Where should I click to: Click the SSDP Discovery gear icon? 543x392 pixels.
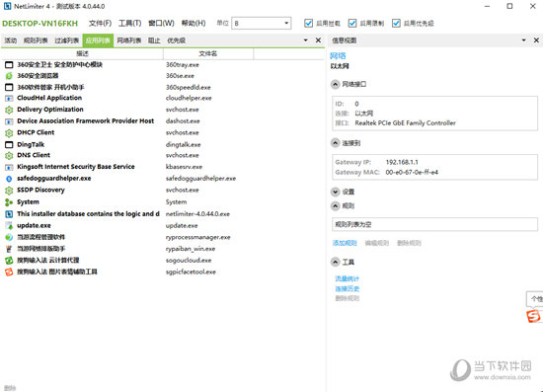point(9,191)
